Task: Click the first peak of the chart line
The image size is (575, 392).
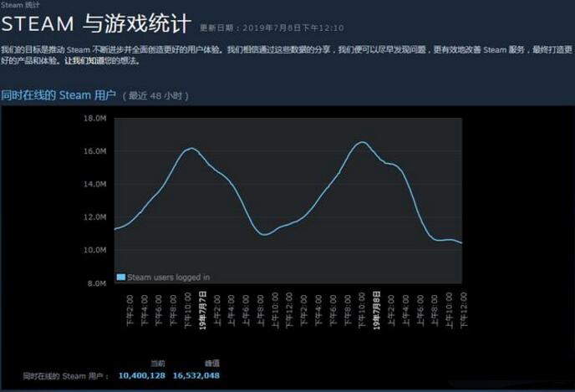Action: (x=191, y=148)
